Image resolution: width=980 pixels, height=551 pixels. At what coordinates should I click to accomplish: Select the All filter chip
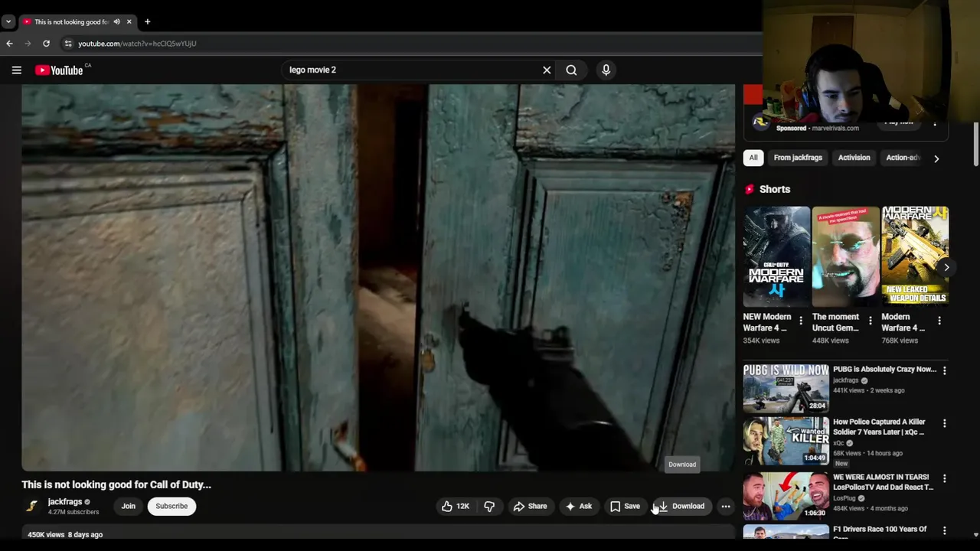[753, 158]
